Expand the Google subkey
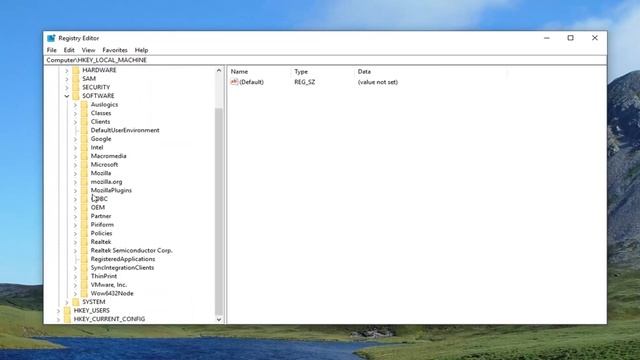Image resolution: width=640 pixels, height=360 pixels. [x=76, y=139]
